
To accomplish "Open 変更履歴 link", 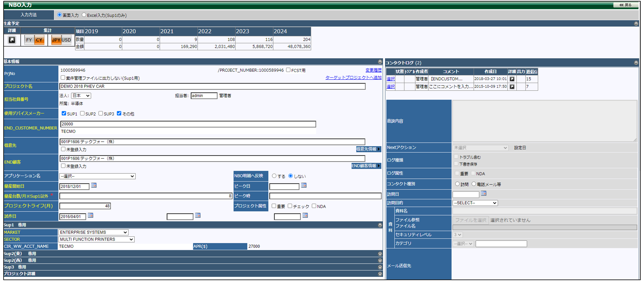I will tap(374, 70).
